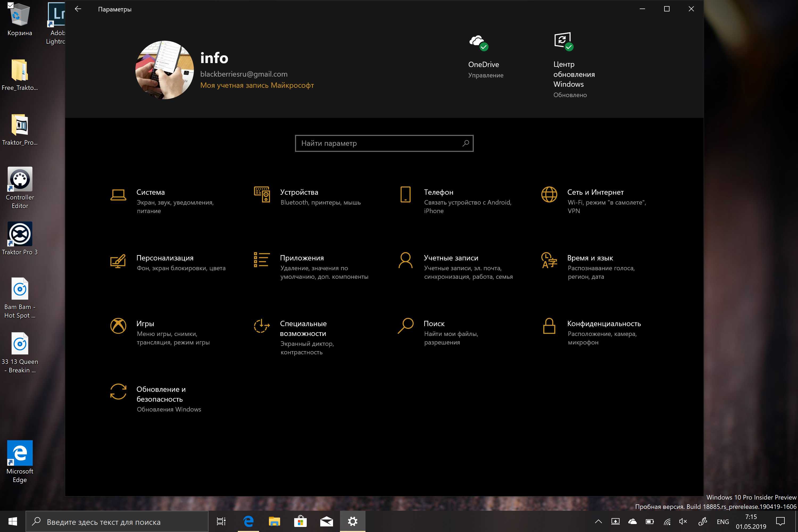Open the Конфиденциальность title

point(604,324)
